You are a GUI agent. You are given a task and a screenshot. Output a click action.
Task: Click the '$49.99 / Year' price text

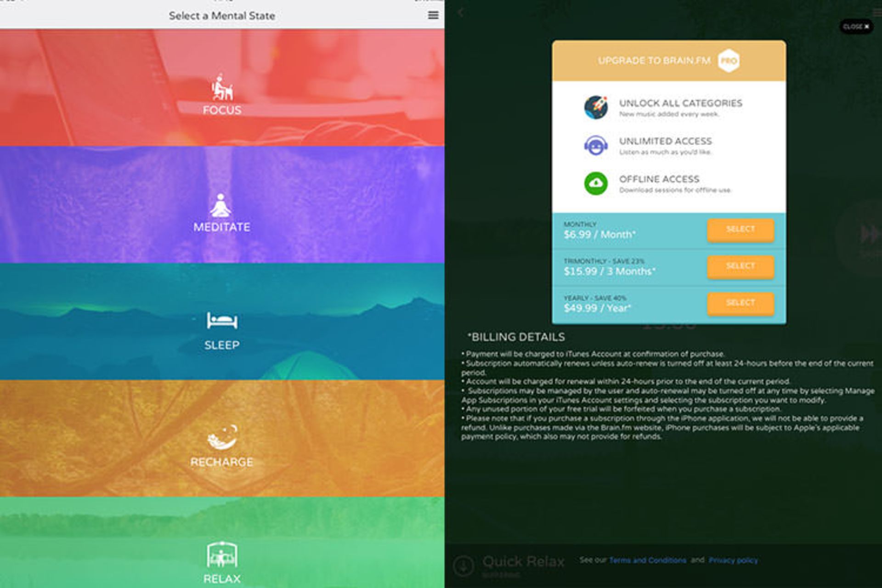pyautogui.click(x=597, y=308)
